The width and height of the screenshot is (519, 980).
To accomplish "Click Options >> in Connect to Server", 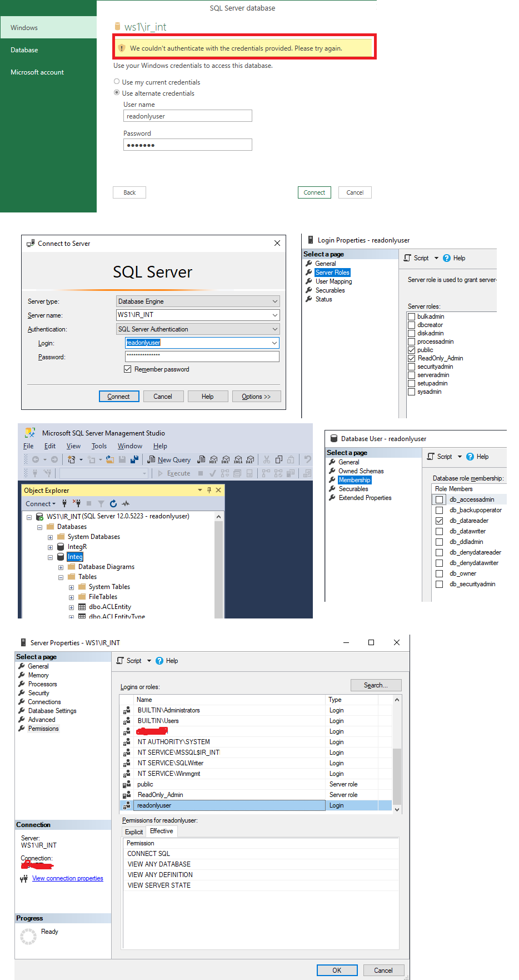I will 256,396.
